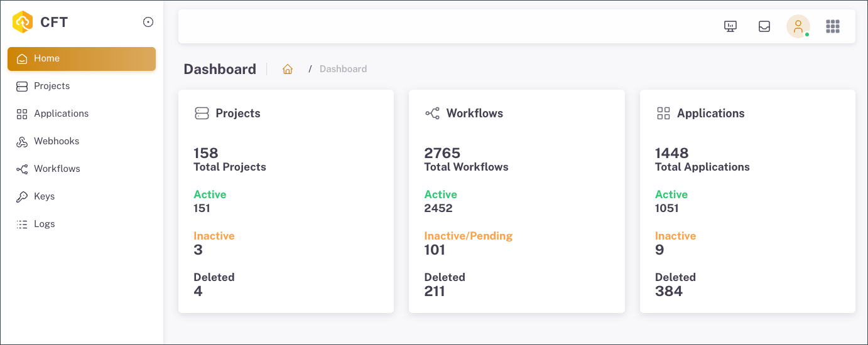The height and width of the screenshot is (345, 868).
Task: Click the home icon in breadcrumb
Action: click(288, 69)
